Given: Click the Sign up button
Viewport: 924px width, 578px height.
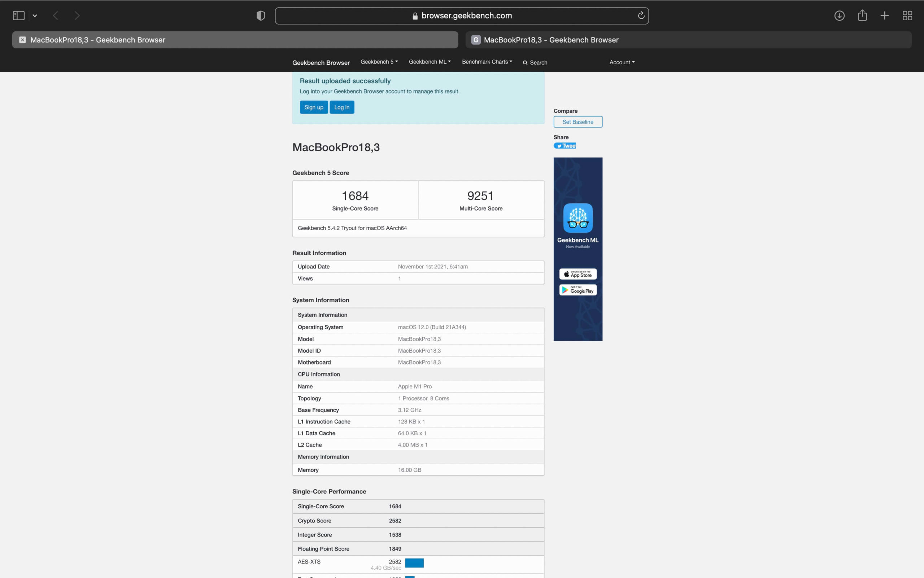Looking at the screenshot, I should 314,107.
